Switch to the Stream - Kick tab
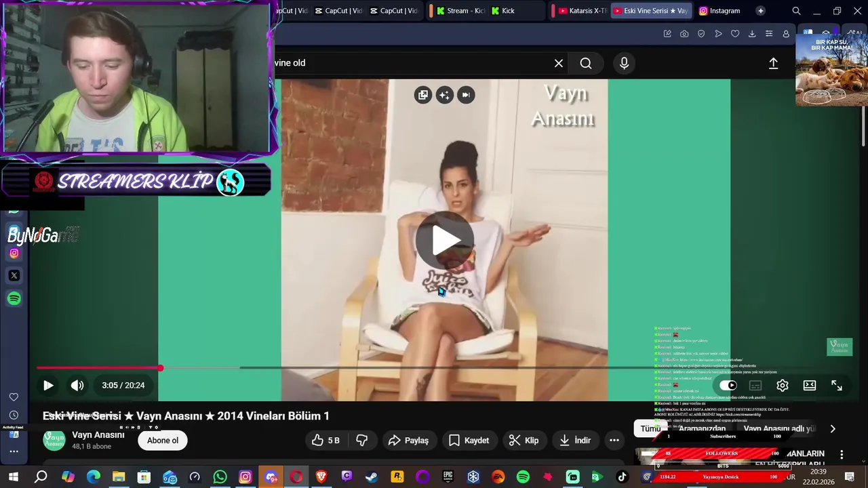Screen dimensions: 868x488 point(460,11)
